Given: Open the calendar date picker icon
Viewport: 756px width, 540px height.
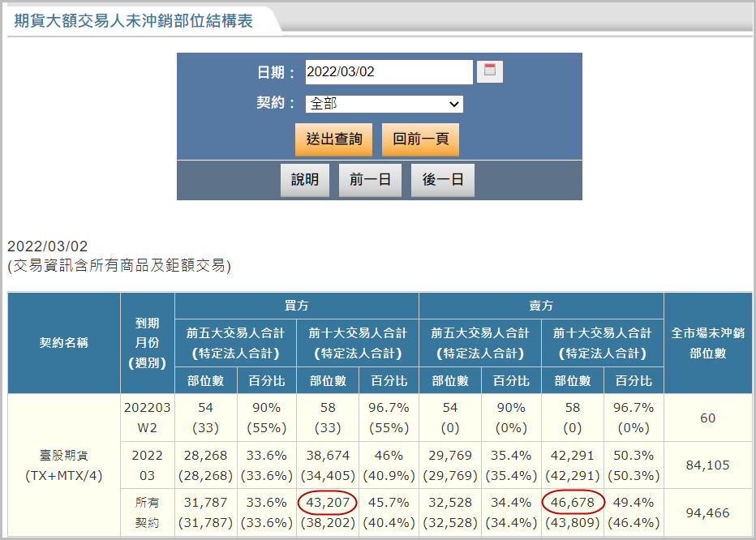Looking at the screenshot, I should 489,71.
